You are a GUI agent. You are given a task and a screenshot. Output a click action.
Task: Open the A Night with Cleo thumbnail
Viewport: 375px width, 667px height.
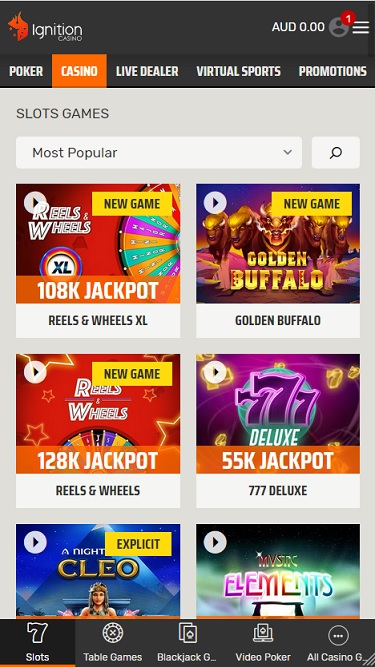tap(98, 571)
